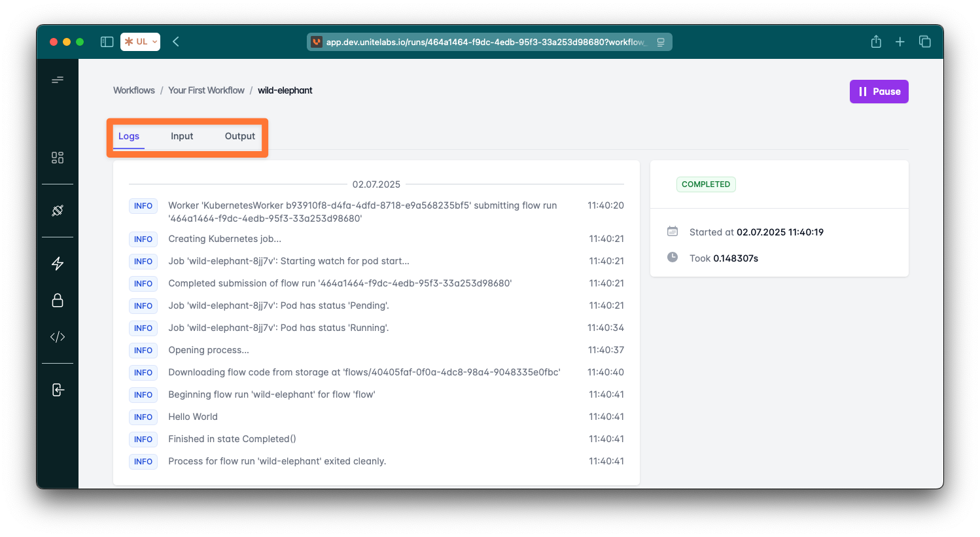This screenshot has width=980, height=537.
Task: Click 'Process for flow run exited cleanly' log line
Action: (277, 461)
